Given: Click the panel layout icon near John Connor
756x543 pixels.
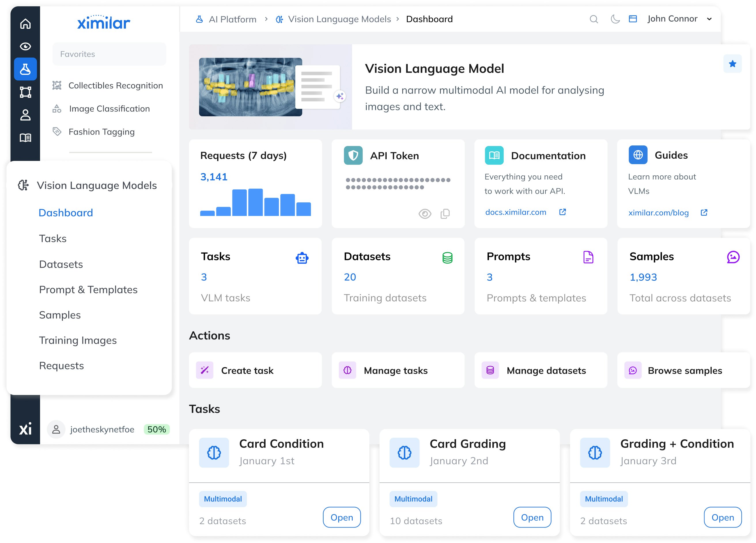Looking at the screenshot, I should [x=633, y=19].
